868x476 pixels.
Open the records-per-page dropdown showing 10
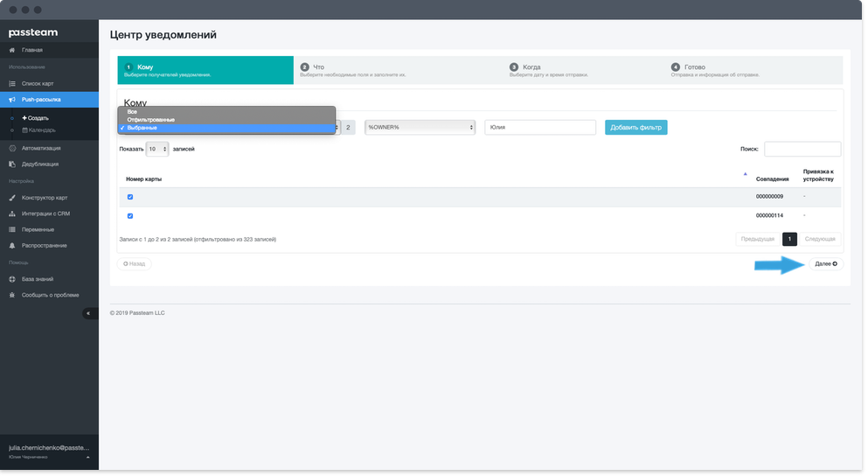click(x=157, y=149)
